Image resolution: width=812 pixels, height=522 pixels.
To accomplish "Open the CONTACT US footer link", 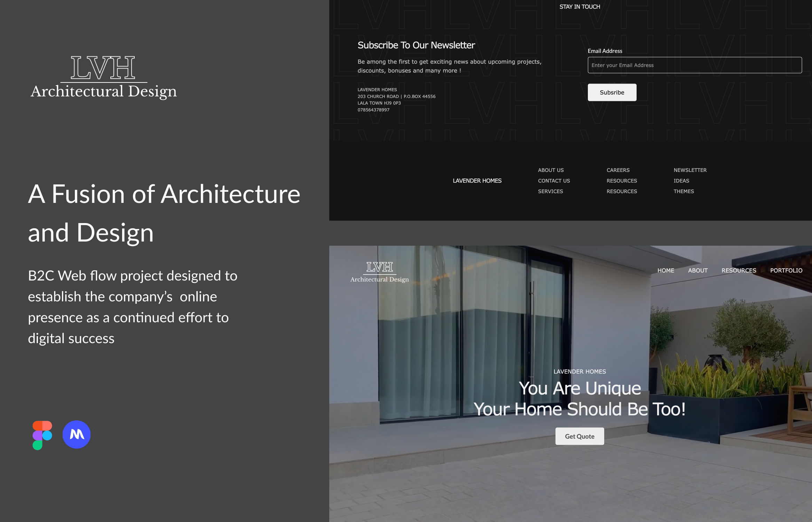I will (x=553, y=181).
